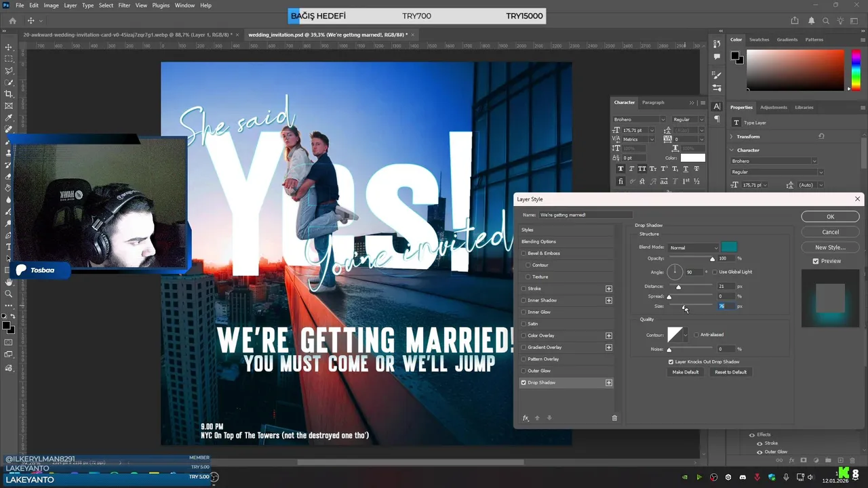This screenshot has height=488, width=868.
Task: Switch to wedding_invitation.psd document tab
Action: tap(328, 35)
